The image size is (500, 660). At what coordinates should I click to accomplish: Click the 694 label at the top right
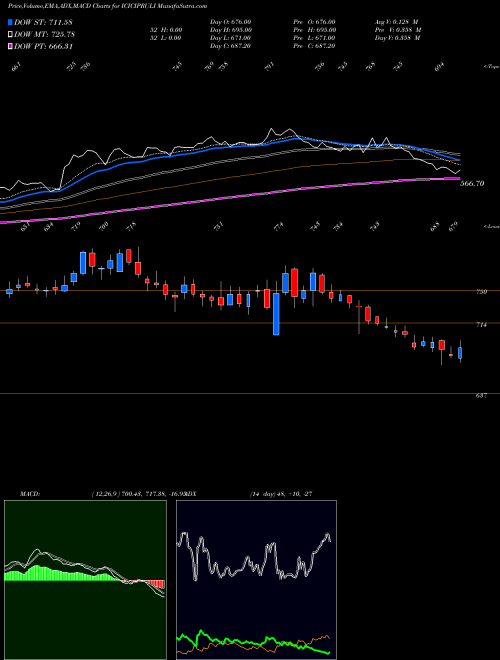pos(439,66)
